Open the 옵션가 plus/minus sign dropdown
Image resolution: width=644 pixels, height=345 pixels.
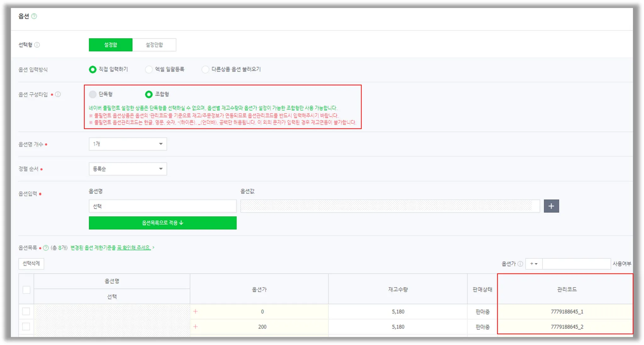click(x=534, y=264)
